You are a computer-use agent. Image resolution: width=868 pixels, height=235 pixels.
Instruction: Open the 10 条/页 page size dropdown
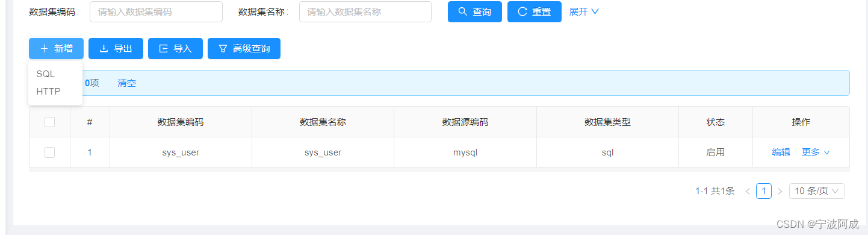click(x=817, y=191)
